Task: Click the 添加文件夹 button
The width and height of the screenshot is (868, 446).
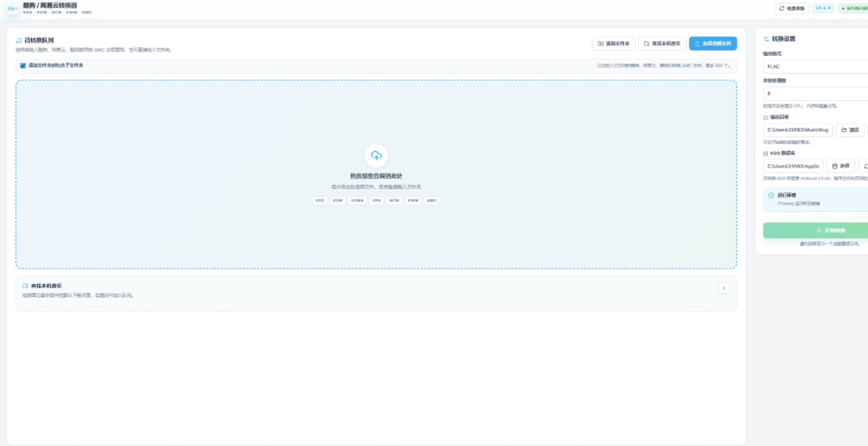Action: (614, 43)
